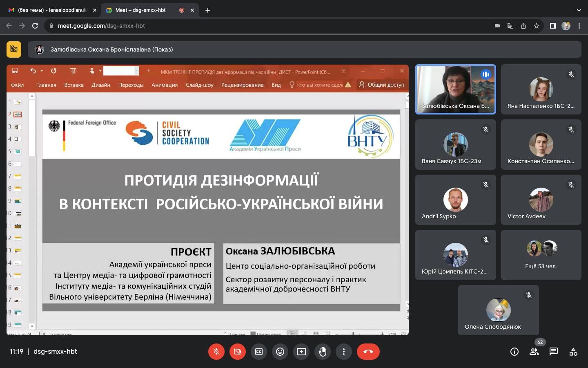The height and width of the screenshot is (368, 588).
Task: Expand the Chrome tab search chevron
Action: pos(579,10)
